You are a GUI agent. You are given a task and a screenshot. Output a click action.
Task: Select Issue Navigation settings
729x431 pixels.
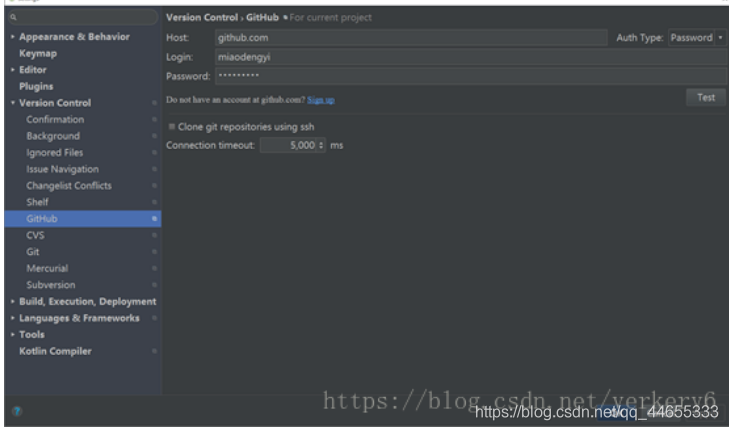point(62,169)
